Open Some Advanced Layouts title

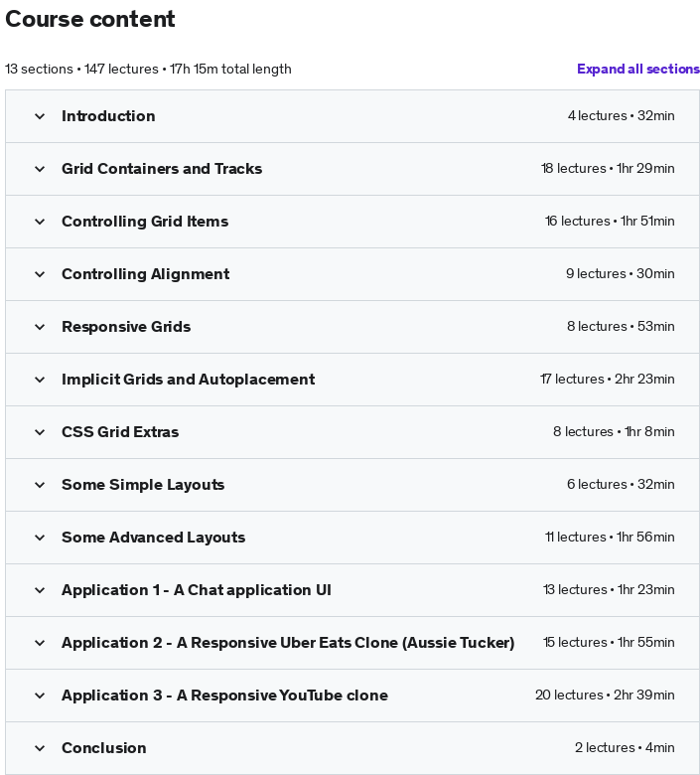tap(153, 538)
